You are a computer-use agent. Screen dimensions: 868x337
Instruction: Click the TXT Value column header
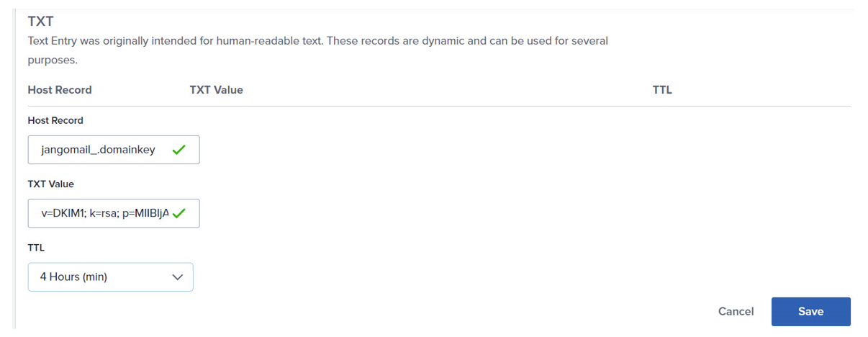click(x=216, y=90)
